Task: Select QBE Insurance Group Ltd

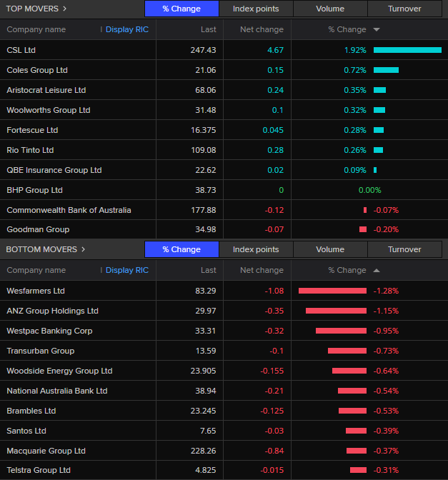Action: pos(54,170)
